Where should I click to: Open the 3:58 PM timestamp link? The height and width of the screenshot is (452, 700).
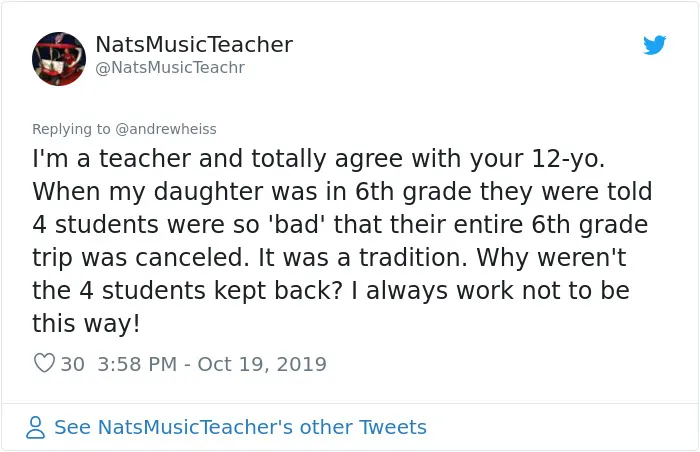coord(137,364)
